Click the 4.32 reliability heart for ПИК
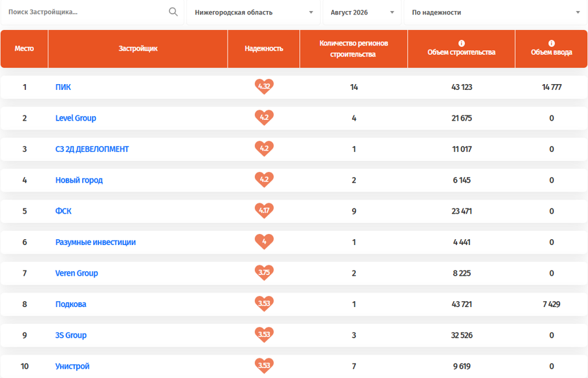 pos(264,87)
